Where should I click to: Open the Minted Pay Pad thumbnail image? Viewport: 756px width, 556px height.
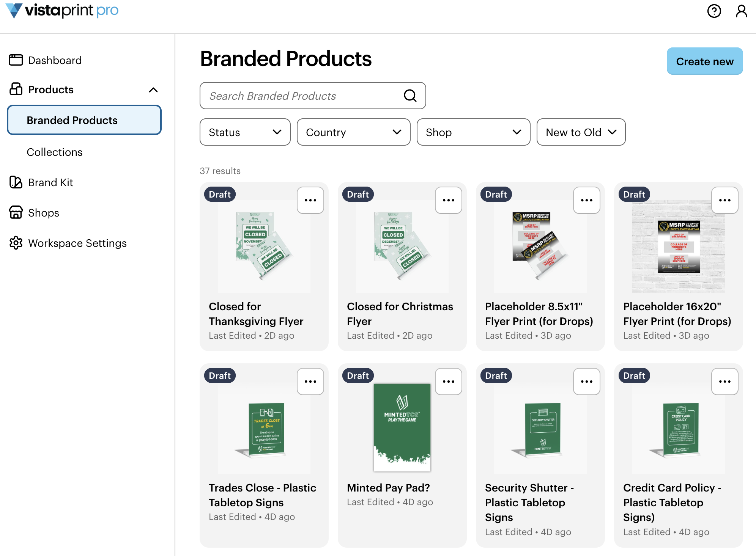coord(402,428)
